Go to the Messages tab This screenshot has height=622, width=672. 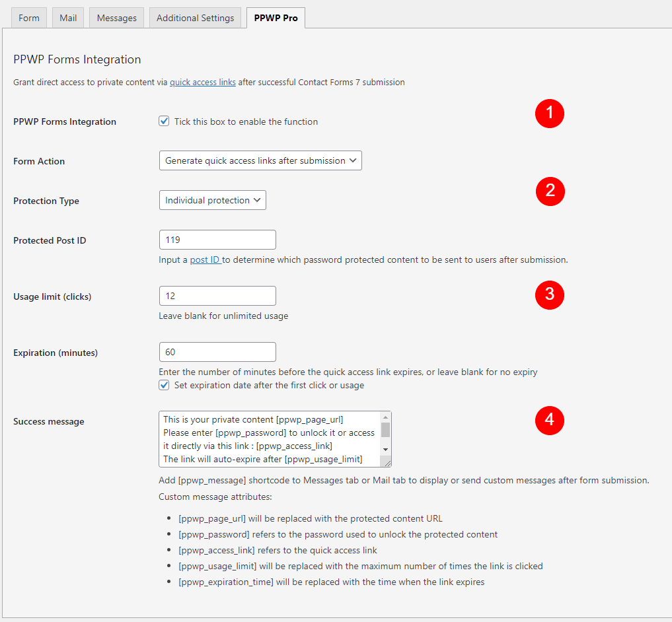point(116,18)
